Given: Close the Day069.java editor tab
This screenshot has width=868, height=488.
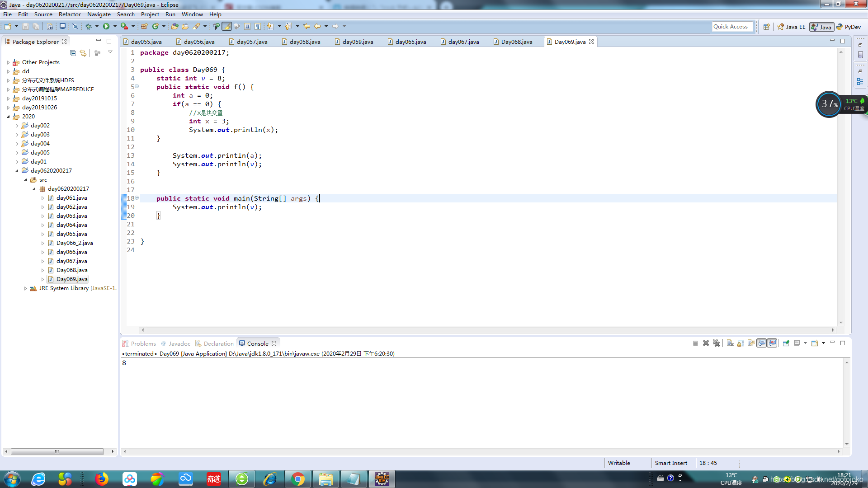Looking at the screenshot, I should click(x=591, y=42).
